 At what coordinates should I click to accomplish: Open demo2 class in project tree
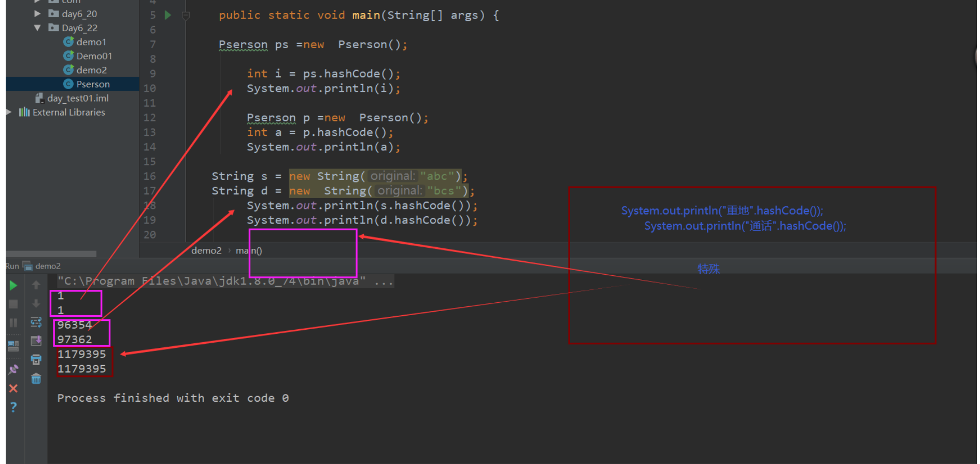point(92,70)
